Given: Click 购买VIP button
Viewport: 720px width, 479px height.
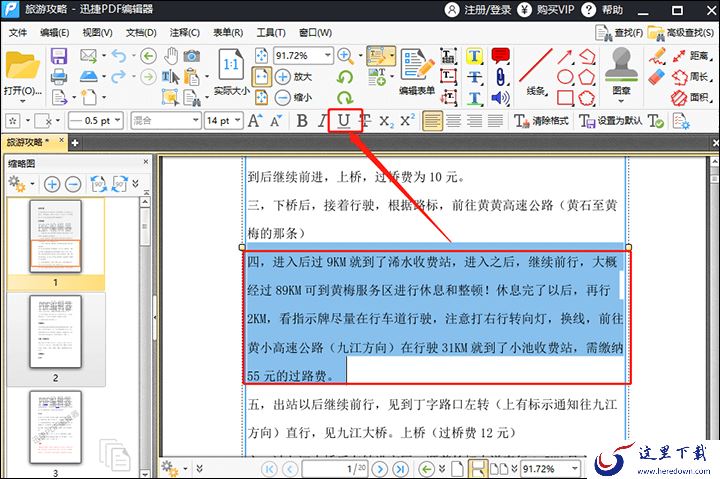Looking at the screenshot, I should (x=546, y=10).
